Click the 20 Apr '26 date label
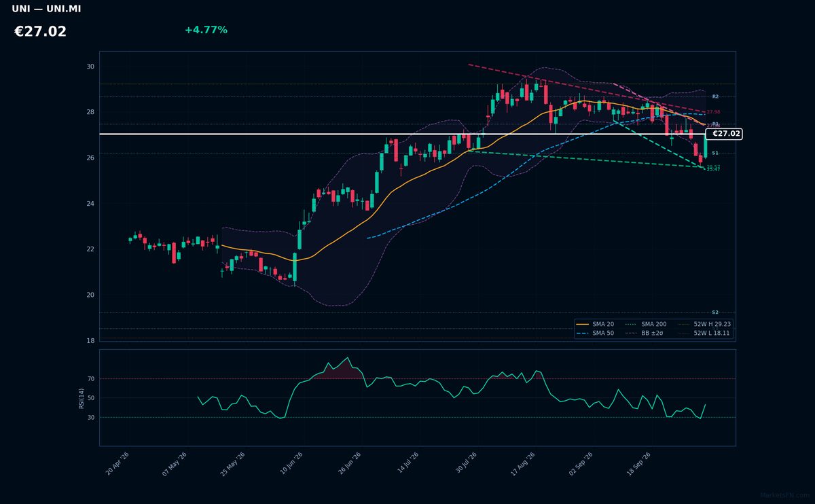815x504 pixels. click(117, 464)
